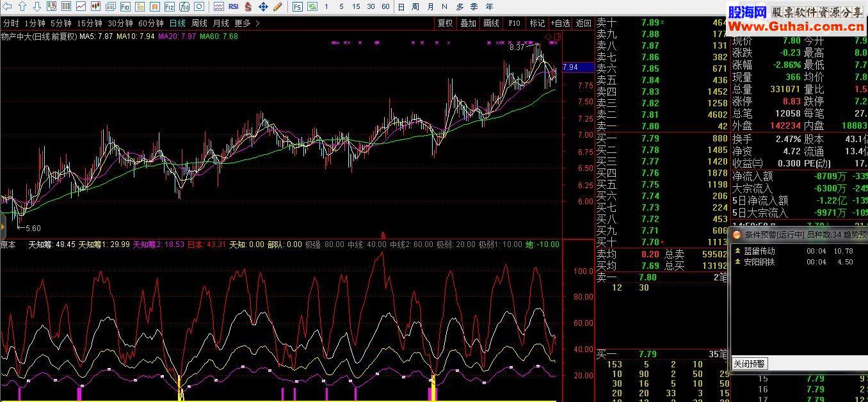
Task: Select the pencil drawing tool icon
Action: click(x=278, y=6)
